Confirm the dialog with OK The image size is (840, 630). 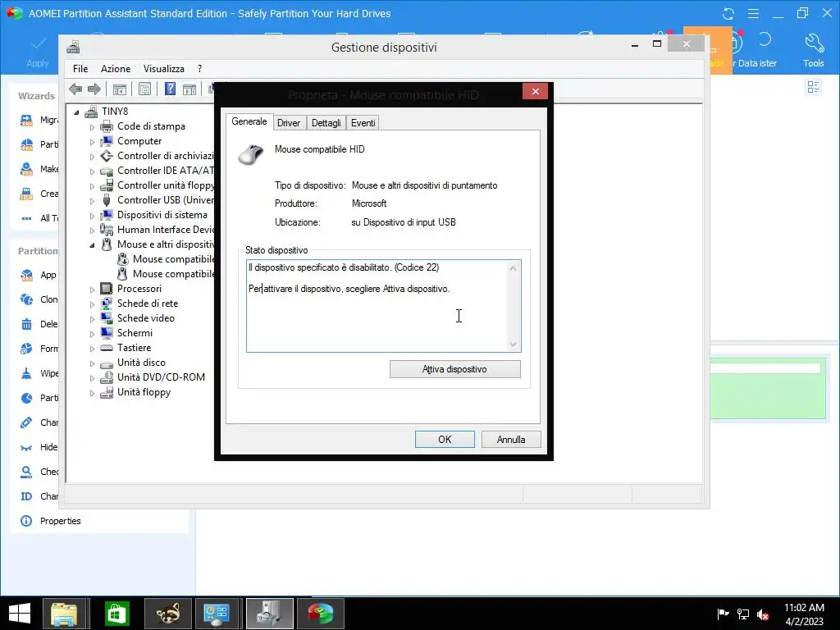pos(445,440)
